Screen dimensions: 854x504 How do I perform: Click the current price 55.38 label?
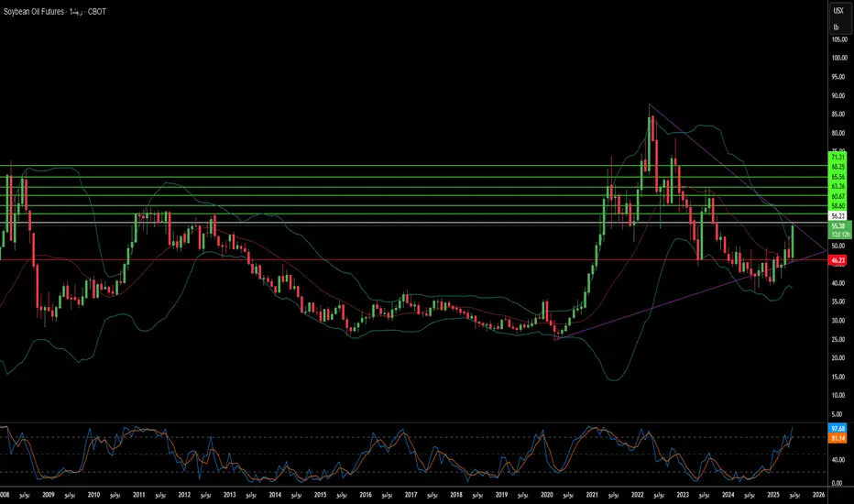pyautogui.click(x=838, y=226)
